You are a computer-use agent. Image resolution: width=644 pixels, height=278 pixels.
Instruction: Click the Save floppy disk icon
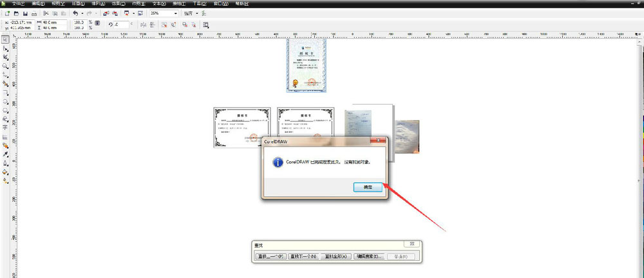click(24, 13)
